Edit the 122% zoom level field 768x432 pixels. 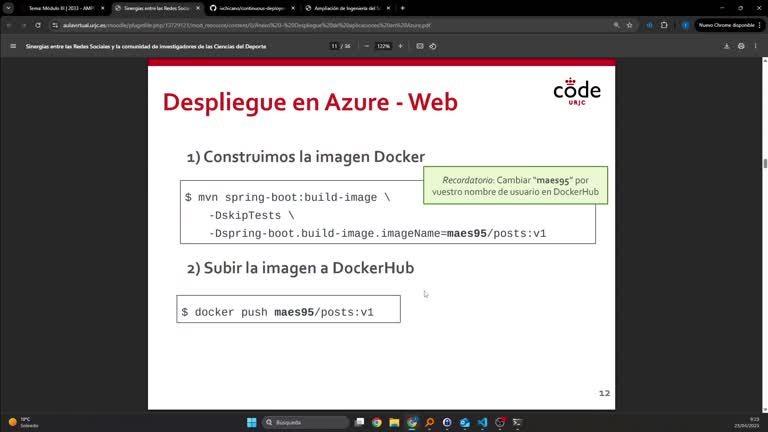click(x=383, y=46)
